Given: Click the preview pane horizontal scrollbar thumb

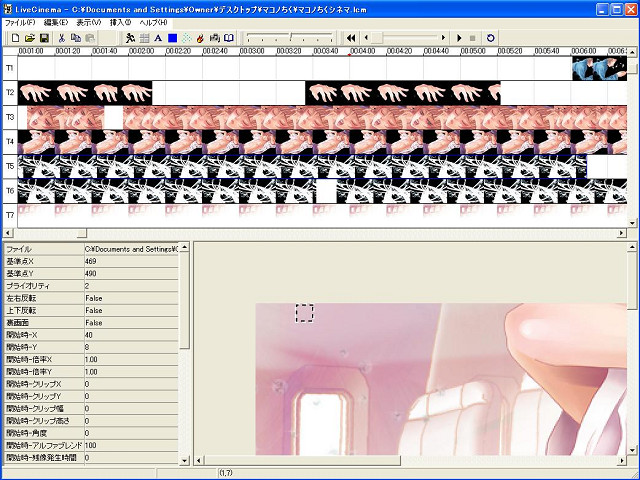Looking at the screenshot, I should click(x=302, y=460).
